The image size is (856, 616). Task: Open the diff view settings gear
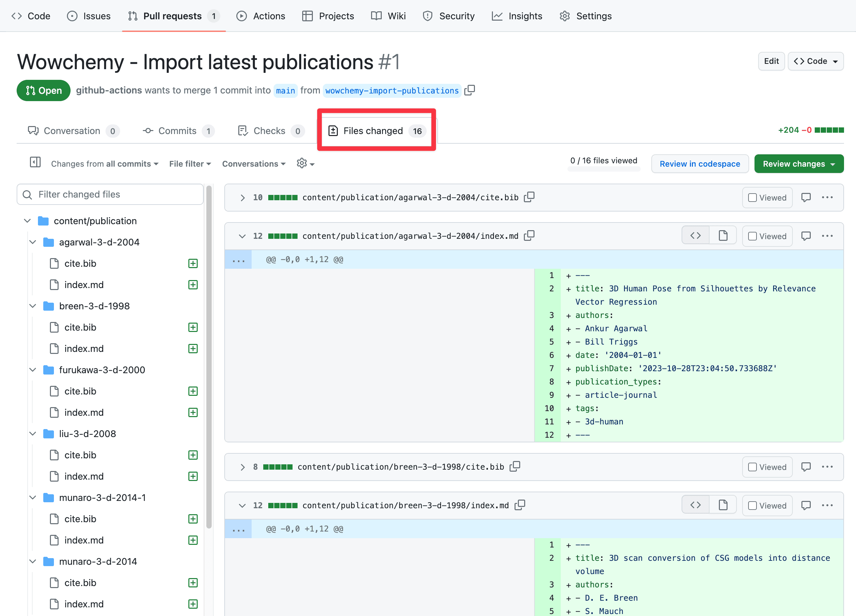pyautogui.click(x=305, y=163)
